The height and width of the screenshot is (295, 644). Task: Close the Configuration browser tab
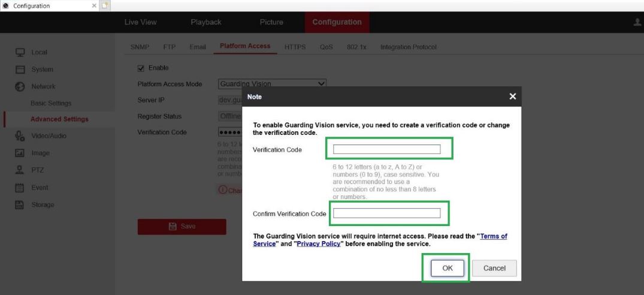(94, 6)
